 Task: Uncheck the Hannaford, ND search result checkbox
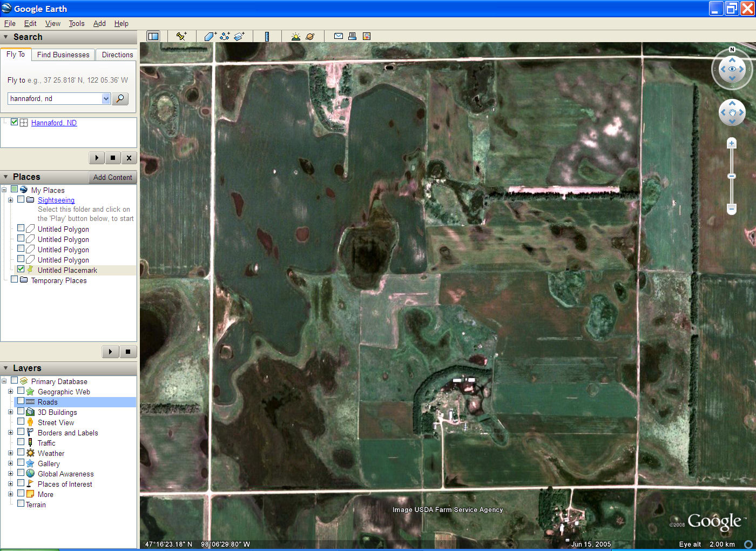[x=15, y=122]
